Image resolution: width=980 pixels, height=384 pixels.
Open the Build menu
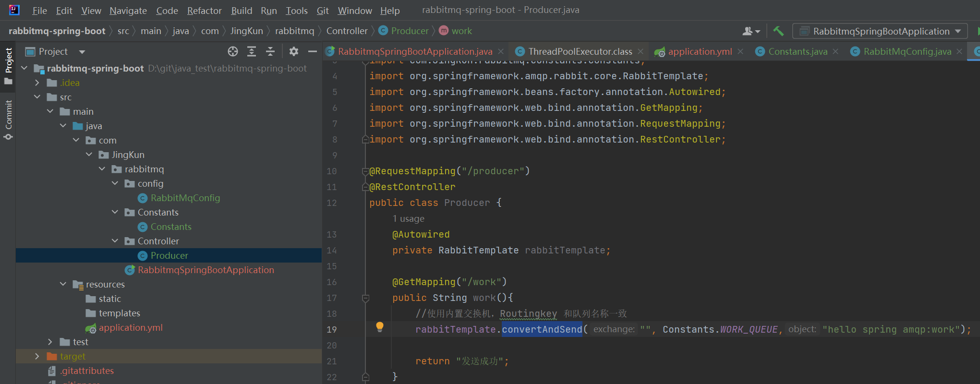pyautogui.click(x=242, y=11)
